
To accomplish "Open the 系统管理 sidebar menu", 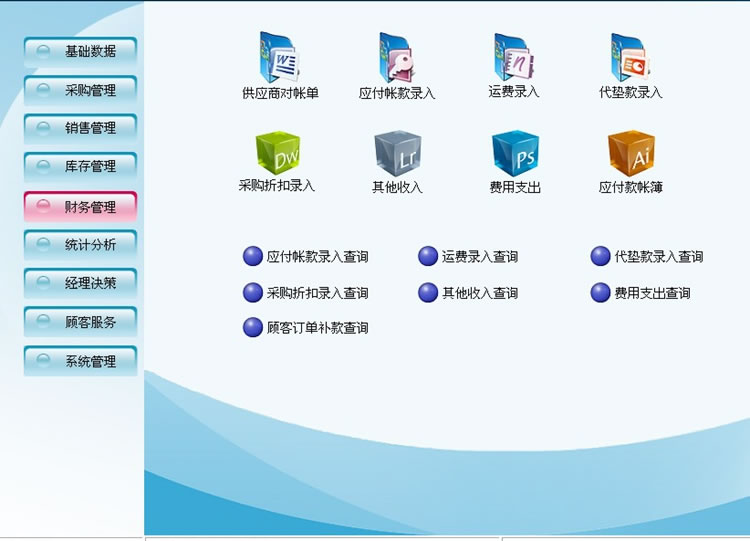I will pos(80,361).
